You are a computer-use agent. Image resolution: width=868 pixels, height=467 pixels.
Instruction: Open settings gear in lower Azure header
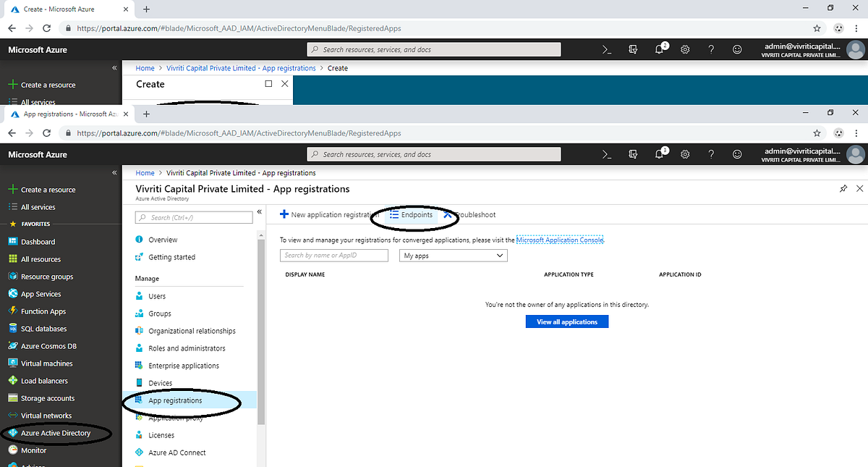click(x=685, y=154)
